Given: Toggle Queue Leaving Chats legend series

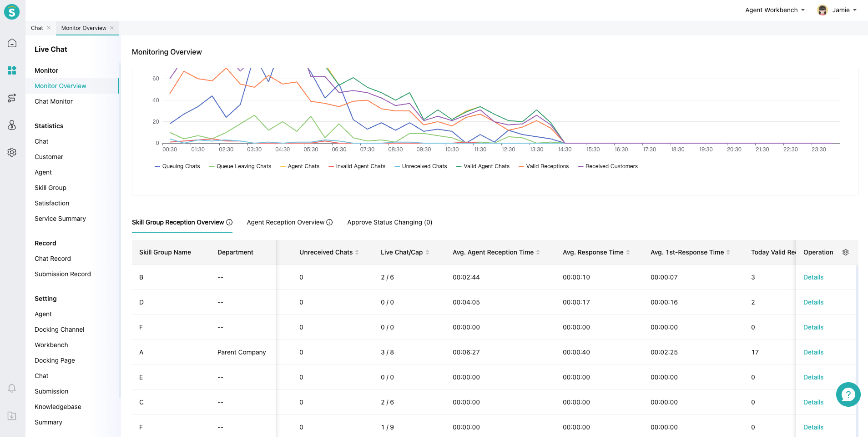Looking at the screenshot, I should (x=240, y=166).
